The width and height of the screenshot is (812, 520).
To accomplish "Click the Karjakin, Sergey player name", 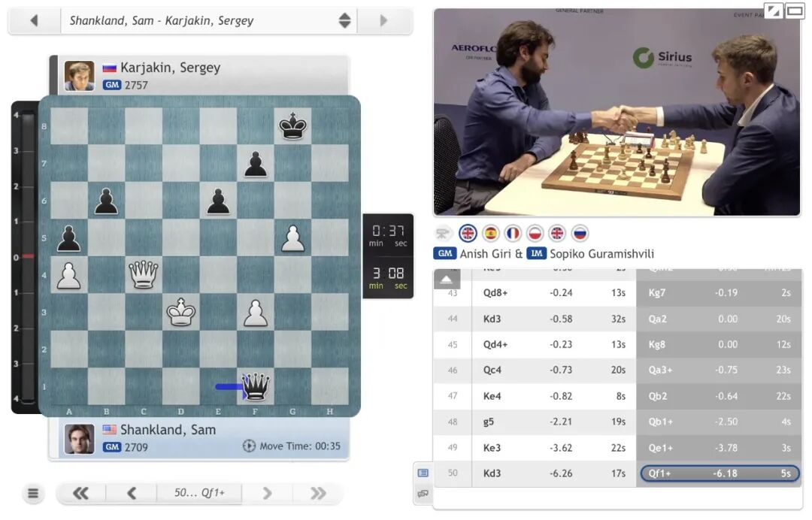I will click(x=171, y=68).
